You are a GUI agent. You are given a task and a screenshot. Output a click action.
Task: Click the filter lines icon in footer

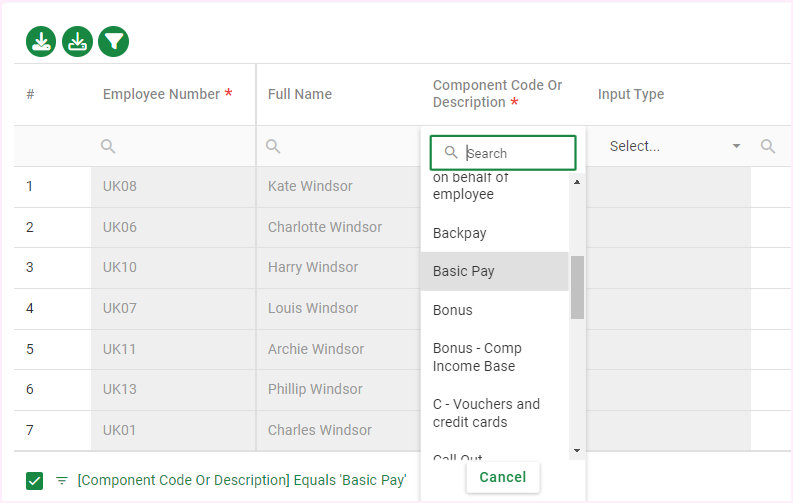[x=62, y=480]
